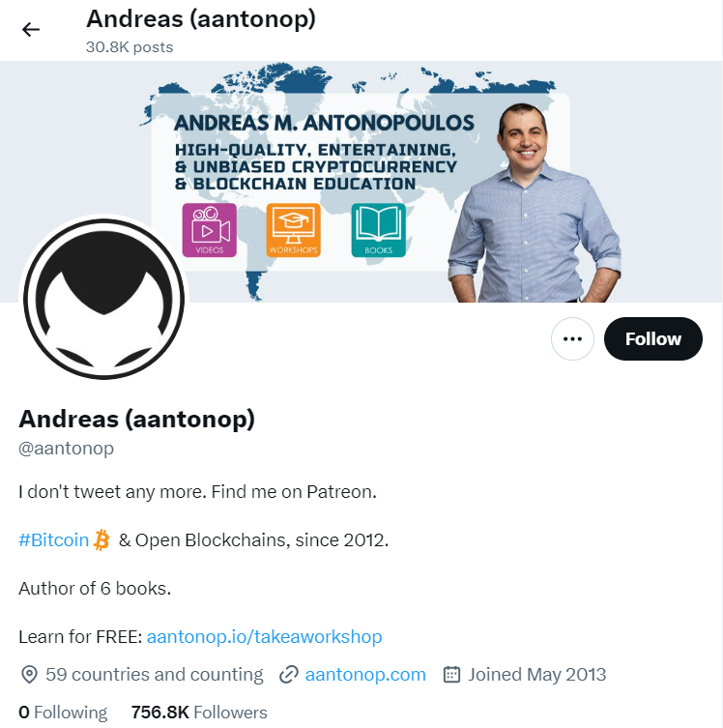Follow the aantonop account

pyautogui.click(x=653, y=339)
